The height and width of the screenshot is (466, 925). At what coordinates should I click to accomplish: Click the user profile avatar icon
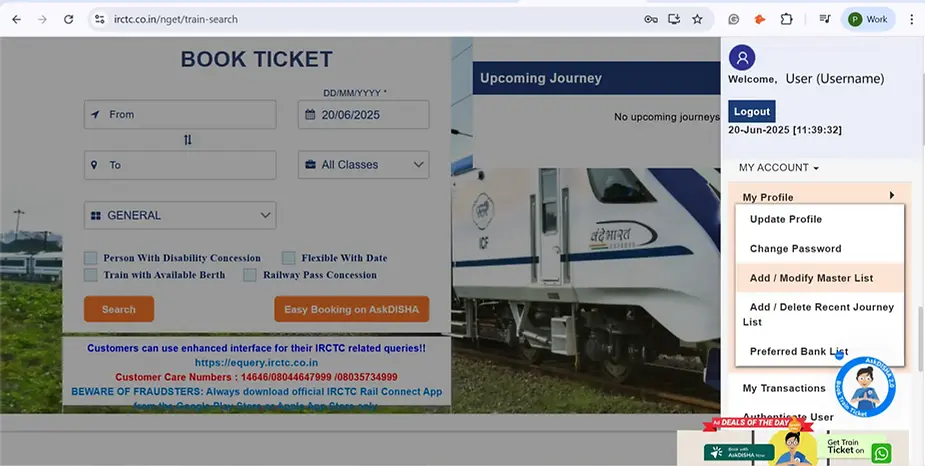(x=742, y=58)
